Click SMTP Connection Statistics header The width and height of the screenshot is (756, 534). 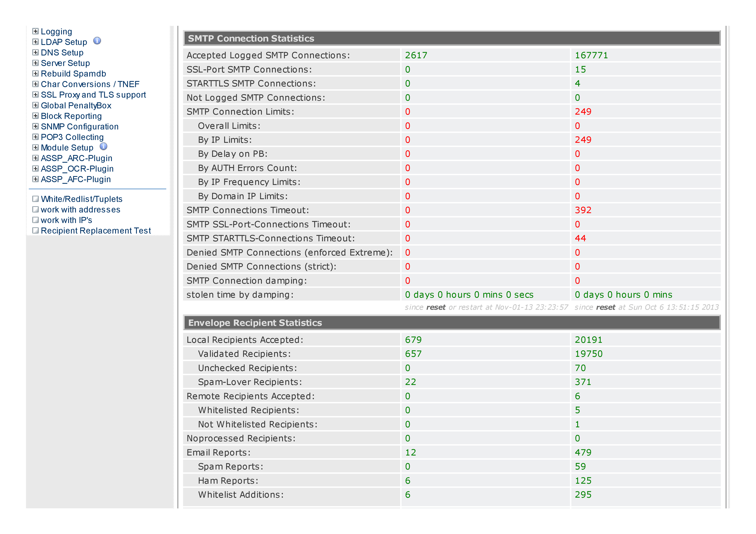tap(452, 38)
